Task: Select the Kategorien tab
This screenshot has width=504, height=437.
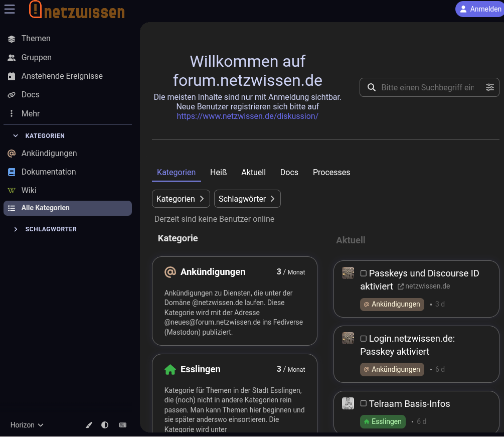Action: point(176,173)
